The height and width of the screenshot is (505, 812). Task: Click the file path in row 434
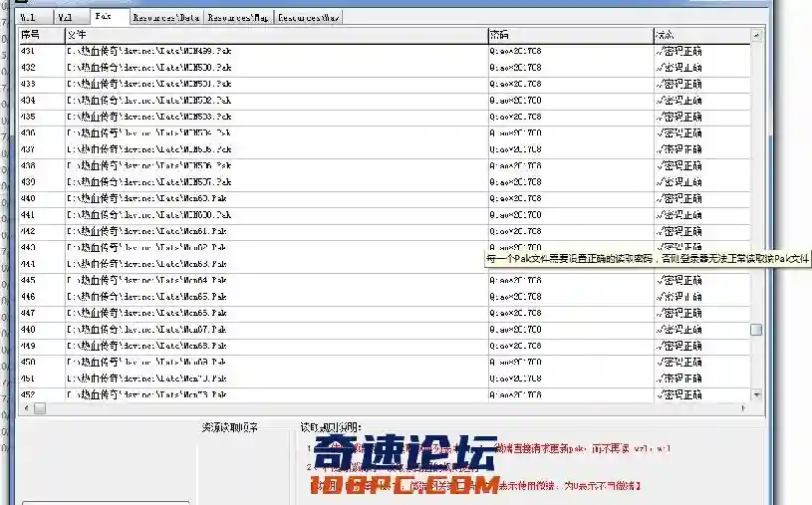click(149, 101)
